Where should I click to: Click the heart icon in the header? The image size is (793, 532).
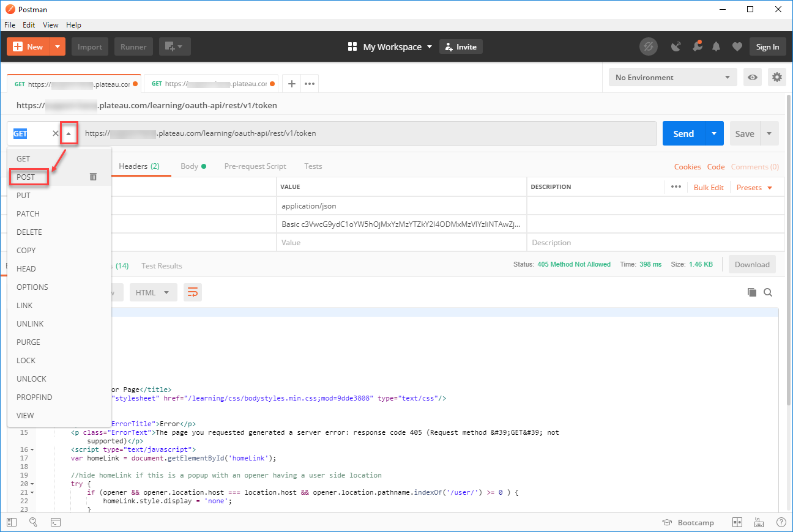tap(737, 47)
